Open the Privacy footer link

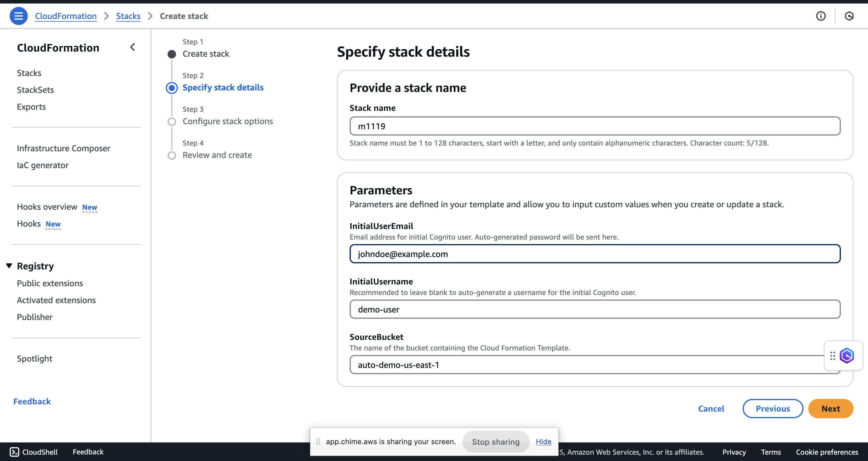[734, 452]
